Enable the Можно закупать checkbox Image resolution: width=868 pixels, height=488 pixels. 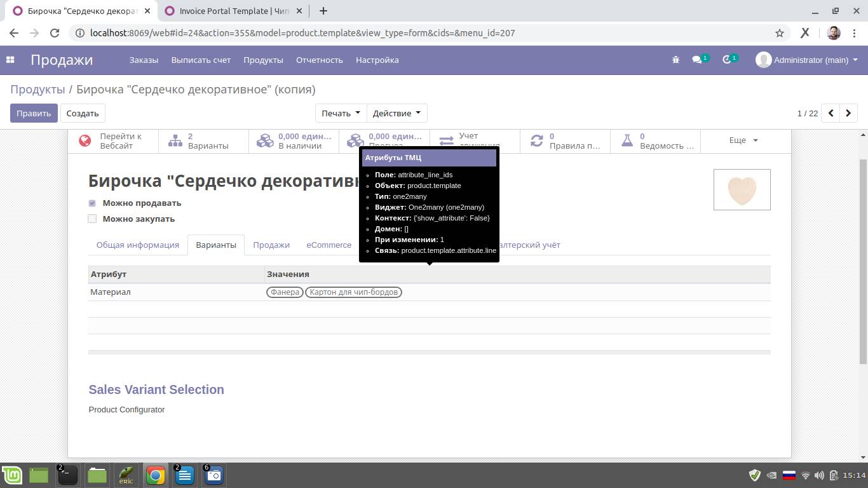click(92, 219)
